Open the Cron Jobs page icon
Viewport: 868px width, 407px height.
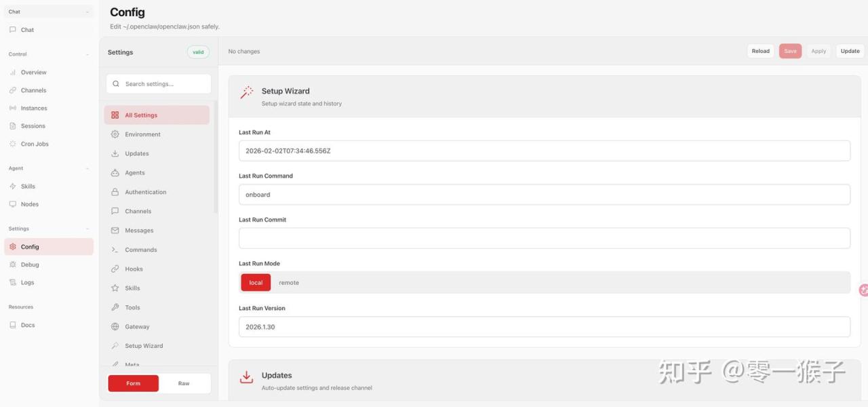13,144
